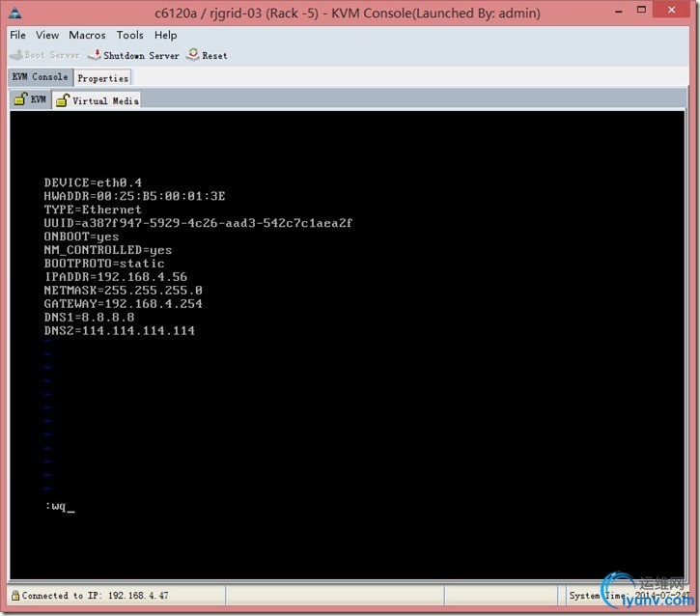Screen dimensions: 700x616
Task: Select the Virtual Media sub-tab
Action: (x=97, y=100)
